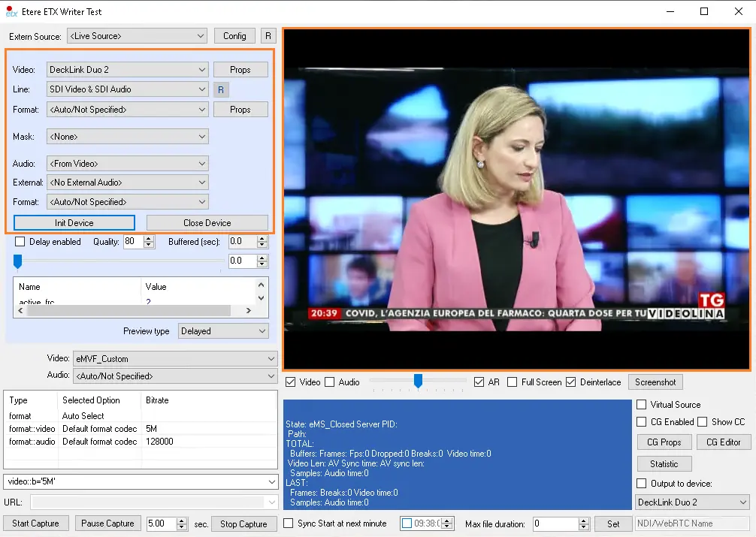Screen dimensions: 756x537
Task: Click the Statistic button
Action: tap(664, 464)
